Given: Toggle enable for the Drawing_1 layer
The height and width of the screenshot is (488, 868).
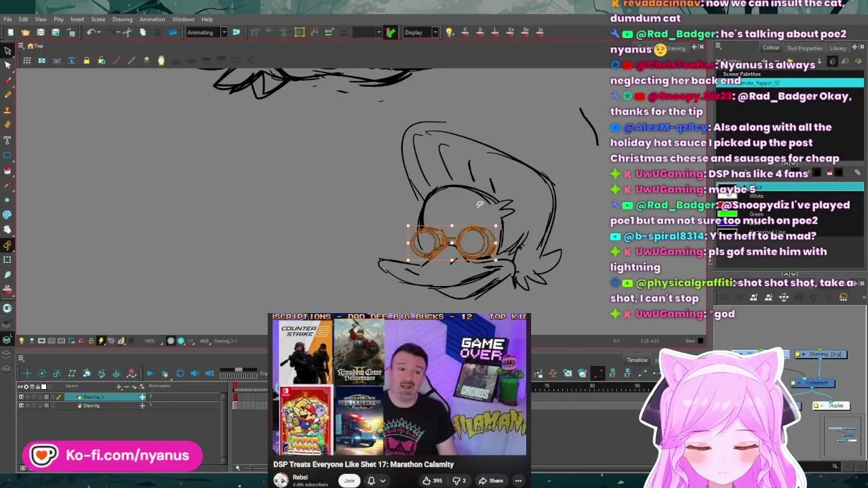Looking at the screenshot, I should click(x=21, y=396).
